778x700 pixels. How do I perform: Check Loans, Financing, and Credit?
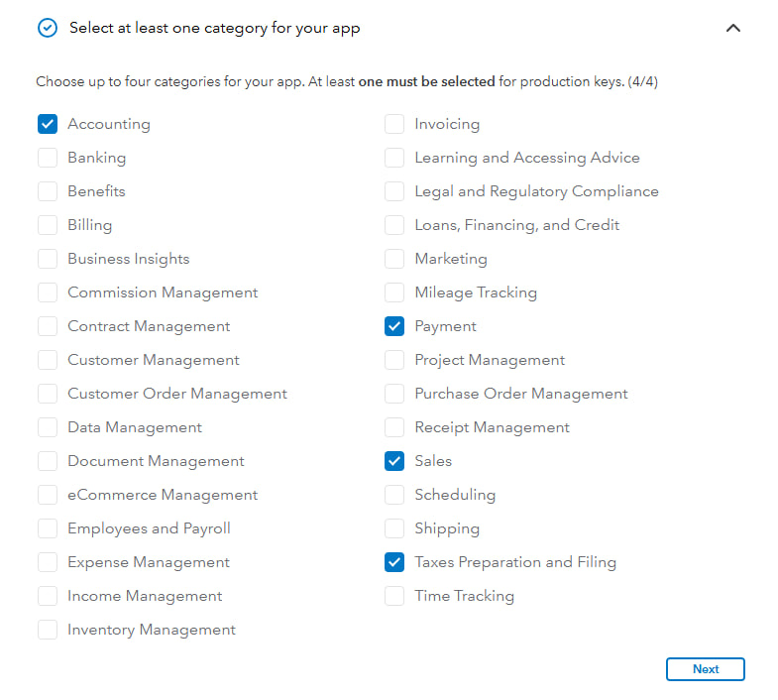coord(394,225)
